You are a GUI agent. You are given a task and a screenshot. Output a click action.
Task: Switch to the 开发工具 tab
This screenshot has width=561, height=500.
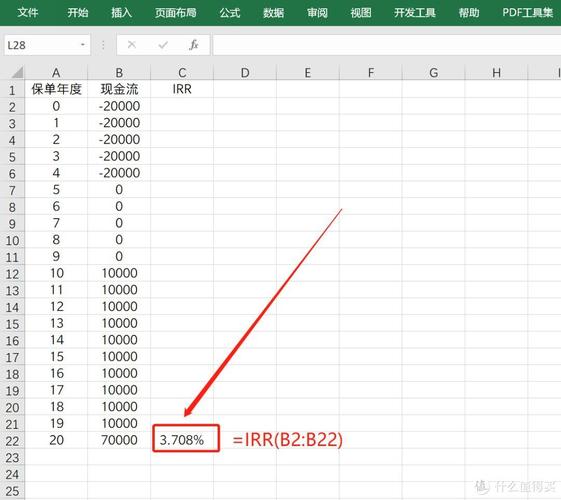coord(415,13)
